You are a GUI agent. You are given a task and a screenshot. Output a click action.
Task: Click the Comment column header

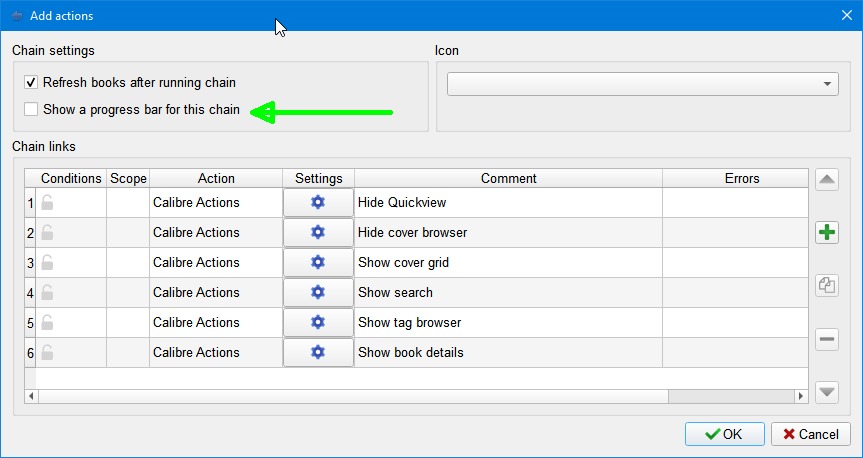click(x=508, y=178)
